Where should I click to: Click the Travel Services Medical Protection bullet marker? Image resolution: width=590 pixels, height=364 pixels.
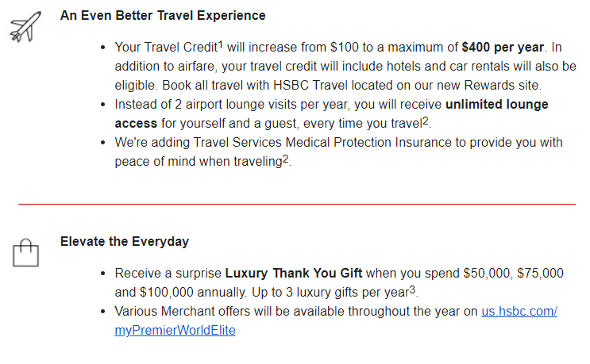(103, 143)
